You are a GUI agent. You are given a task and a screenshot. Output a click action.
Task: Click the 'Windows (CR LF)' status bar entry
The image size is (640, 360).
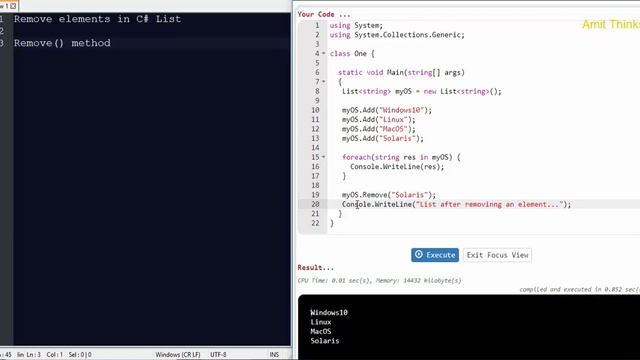click(178, 355)
